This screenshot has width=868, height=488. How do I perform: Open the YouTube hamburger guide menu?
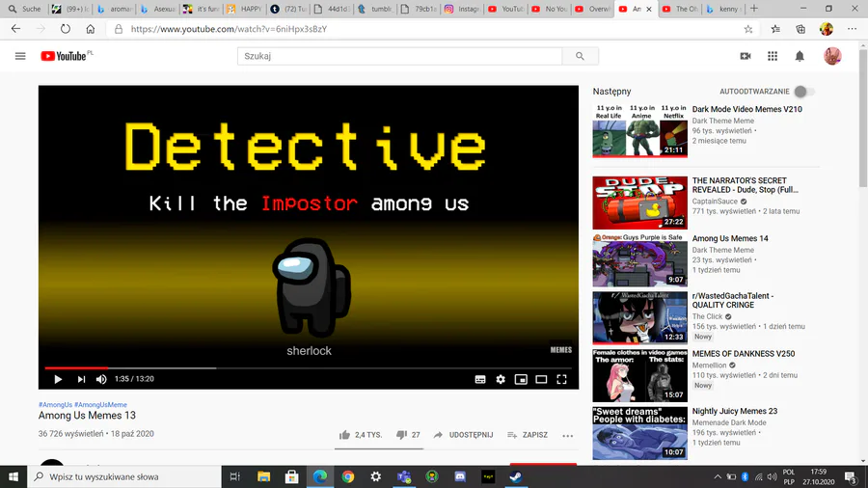(20, 56)
